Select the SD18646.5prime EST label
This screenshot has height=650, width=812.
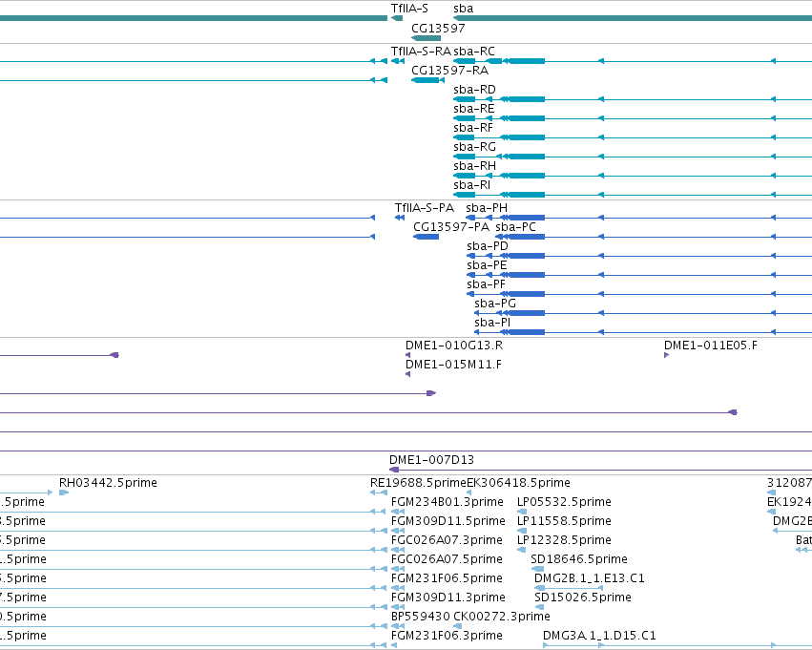click(579, 559)
